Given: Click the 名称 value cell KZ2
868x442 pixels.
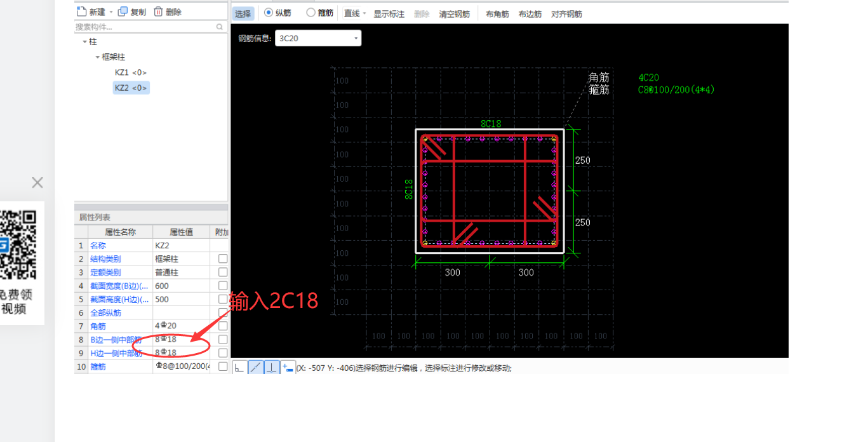Looking at the screenshot, I should click(x=181, y=245).
